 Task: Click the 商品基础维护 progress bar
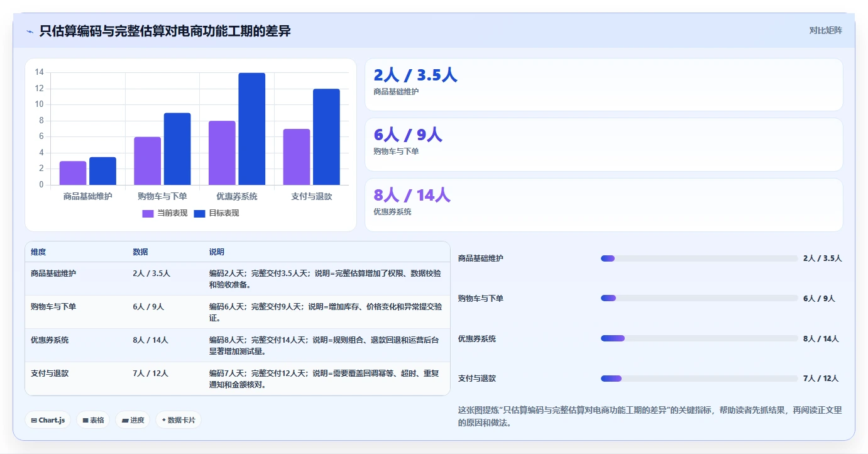(699, 258)
